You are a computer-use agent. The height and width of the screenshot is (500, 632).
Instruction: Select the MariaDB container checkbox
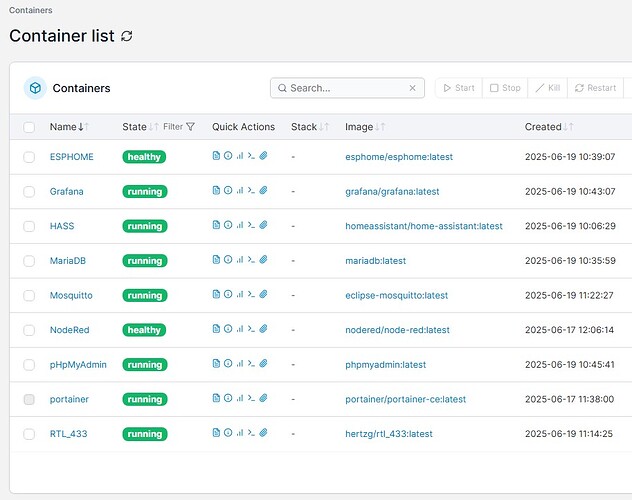click(29, 261)
